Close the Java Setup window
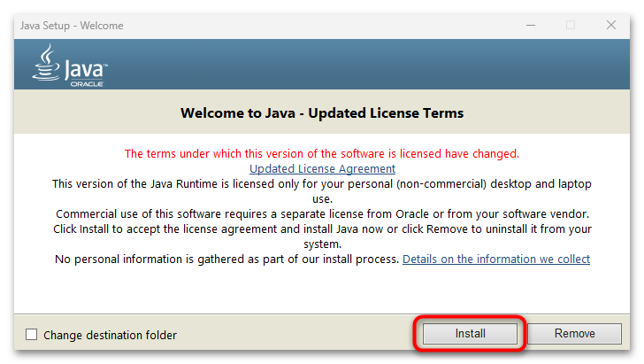The width and height of the screenshot is (644, 364). tap(611, 25)
